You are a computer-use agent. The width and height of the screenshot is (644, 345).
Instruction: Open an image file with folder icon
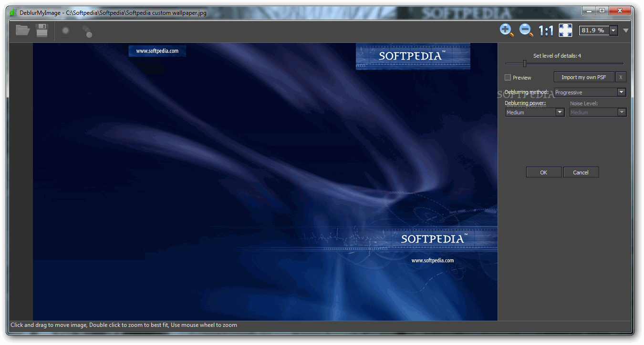22,30
